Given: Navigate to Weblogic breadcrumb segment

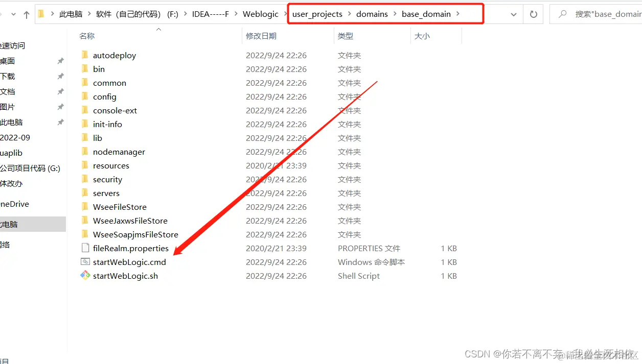Looking at the screenshot, I should [261, 14].
